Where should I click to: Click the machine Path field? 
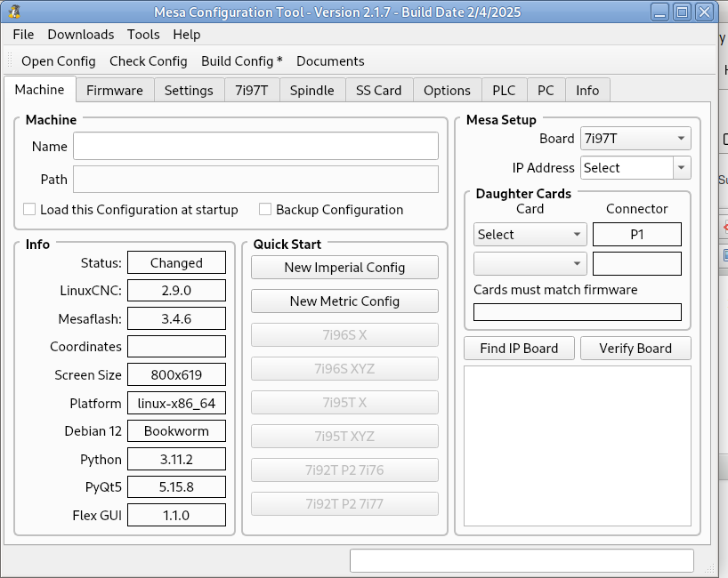point(255,179)
